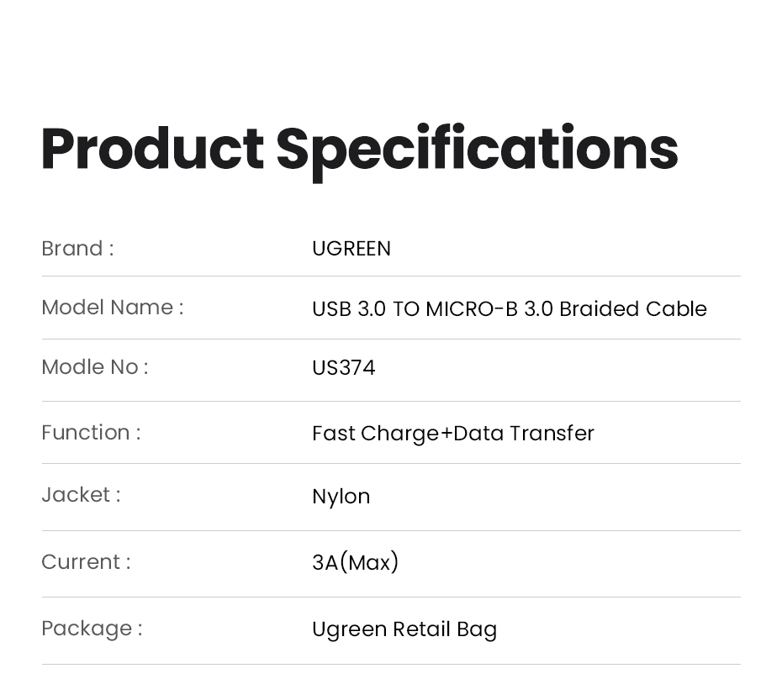
Task: Select the Package label
Action: click(x=92, y=629)
